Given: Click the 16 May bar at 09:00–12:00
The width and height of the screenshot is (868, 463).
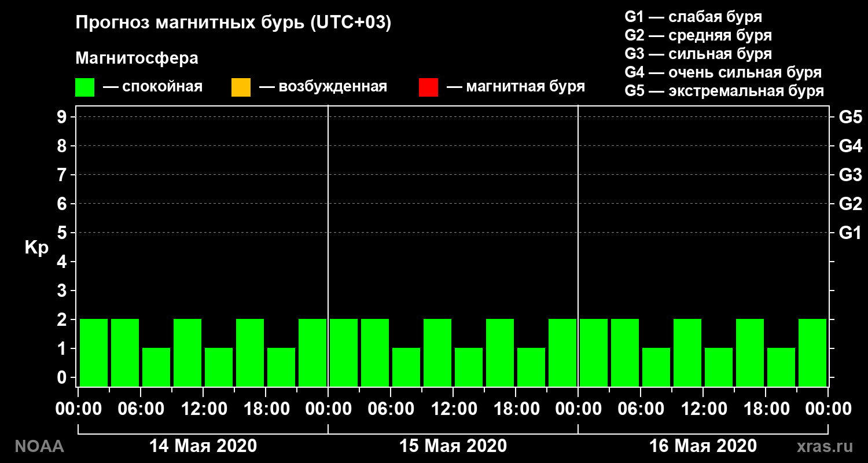Looking at the screenshot, I should click(687, 352).
